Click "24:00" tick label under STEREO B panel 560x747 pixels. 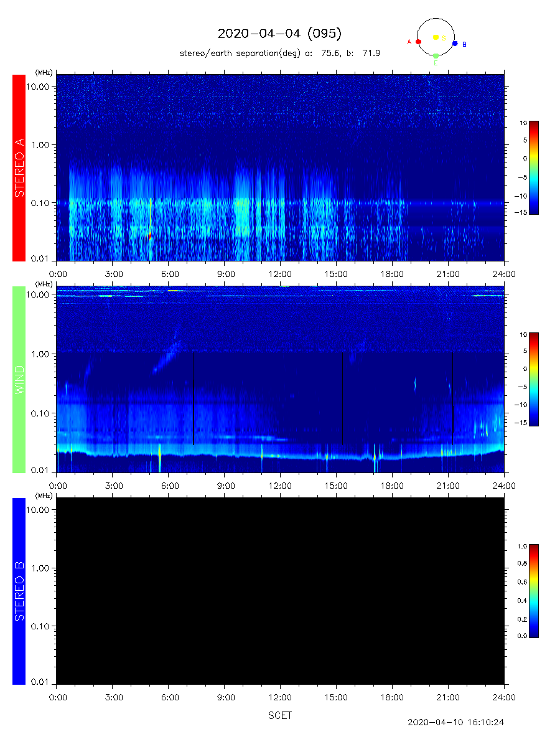pos(503,697)
